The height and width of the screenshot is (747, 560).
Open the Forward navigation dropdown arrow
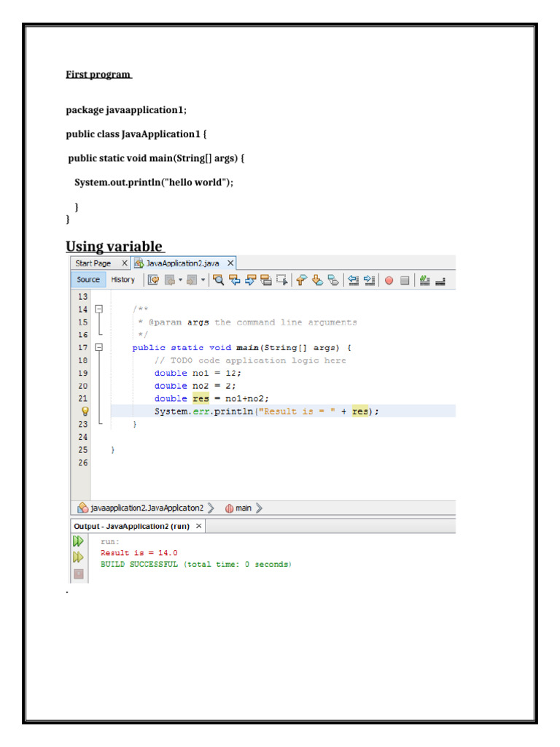(203, 280)
